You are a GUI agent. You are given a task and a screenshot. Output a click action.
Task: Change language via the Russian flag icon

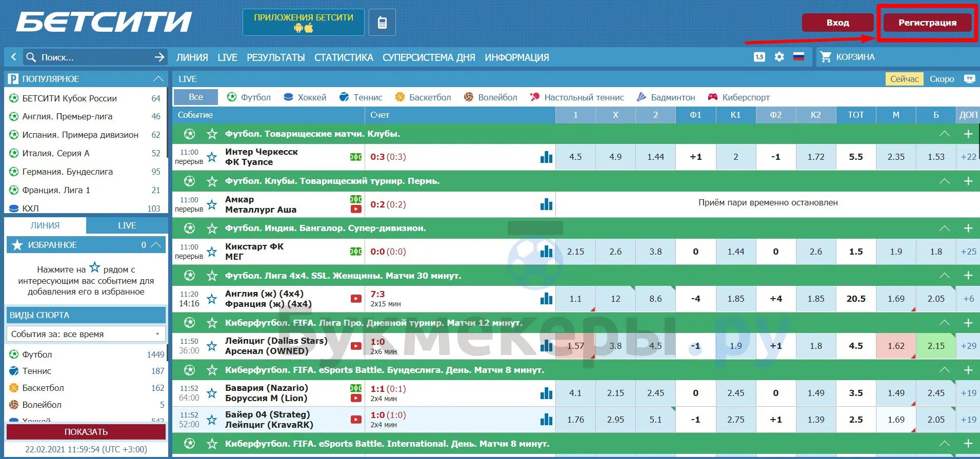[x=798, y=57]
